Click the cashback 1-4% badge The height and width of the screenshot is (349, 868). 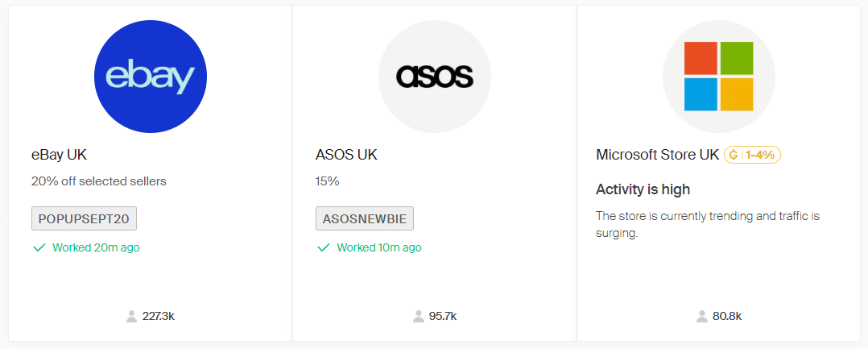752,155
